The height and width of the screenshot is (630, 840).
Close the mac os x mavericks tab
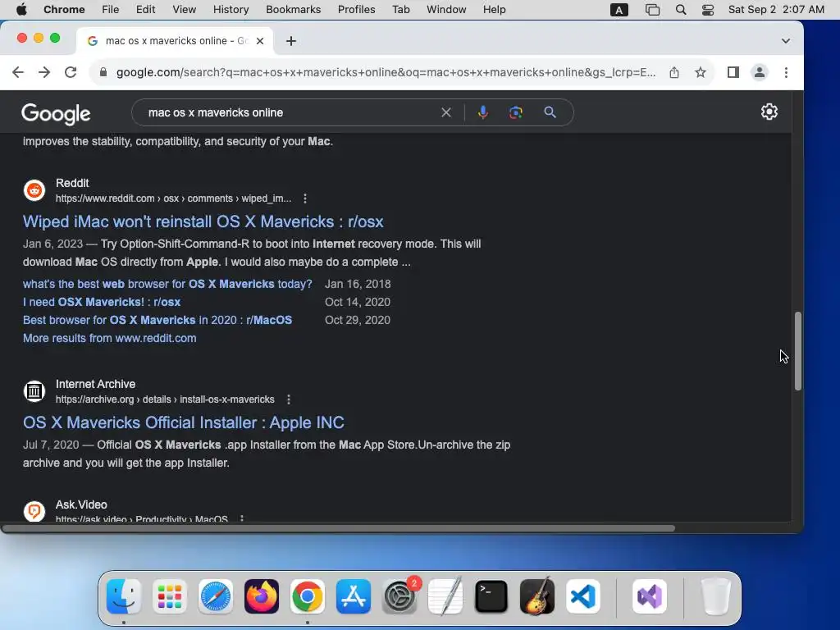pos(260,41)
